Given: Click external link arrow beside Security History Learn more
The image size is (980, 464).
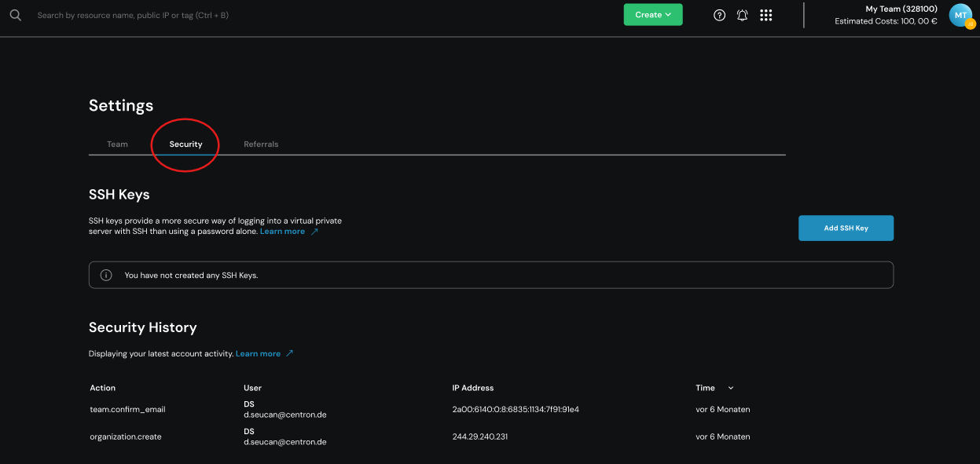Looking at the screenshot, I should point(289,353).
